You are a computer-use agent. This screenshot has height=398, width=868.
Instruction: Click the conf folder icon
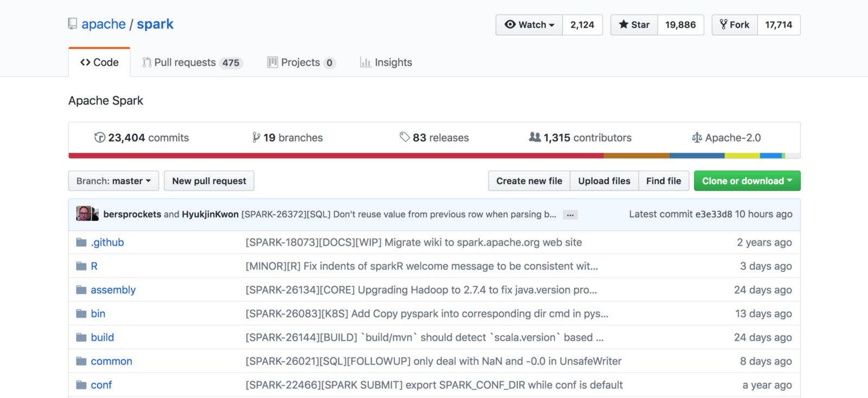click(81, 385)
